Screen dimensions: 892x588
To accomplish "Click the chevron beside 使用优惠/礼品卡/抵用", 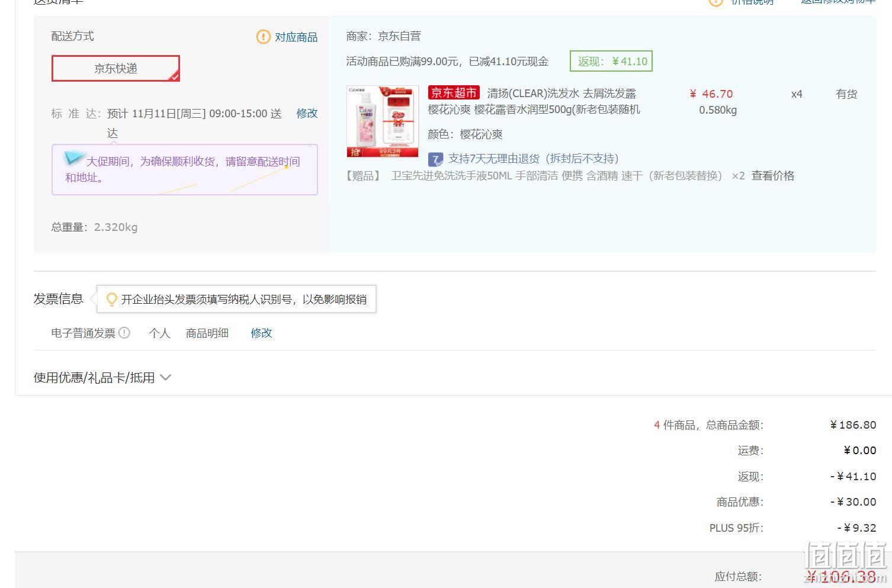I will coord(166,378).
